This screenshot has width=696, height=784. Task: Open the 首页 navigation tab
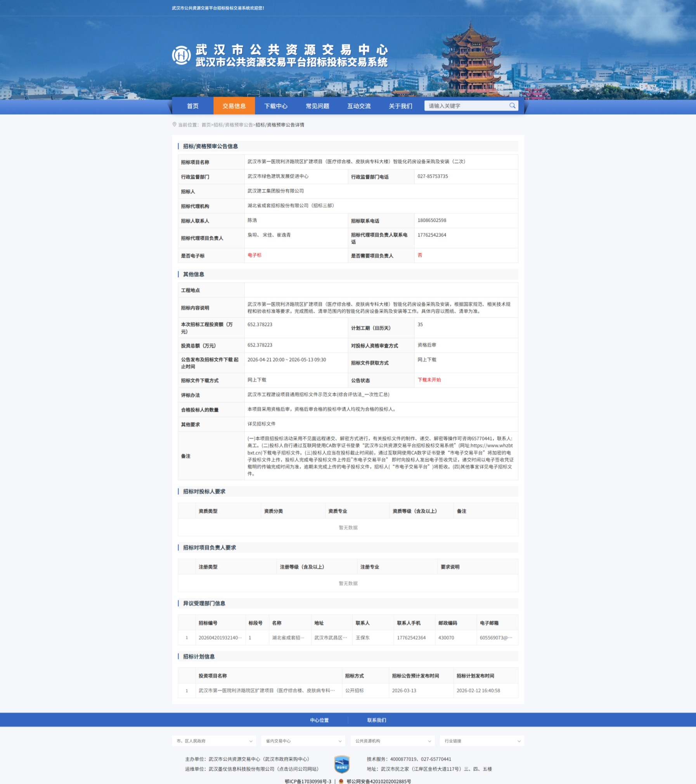click(x=192, y=106)
